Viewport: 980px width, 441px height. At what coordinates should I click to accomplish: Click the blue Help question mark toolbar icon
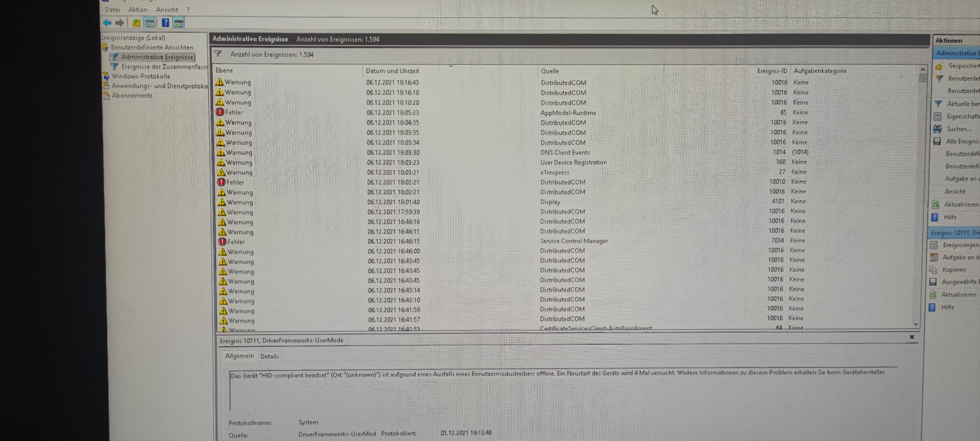click(165, 23)
